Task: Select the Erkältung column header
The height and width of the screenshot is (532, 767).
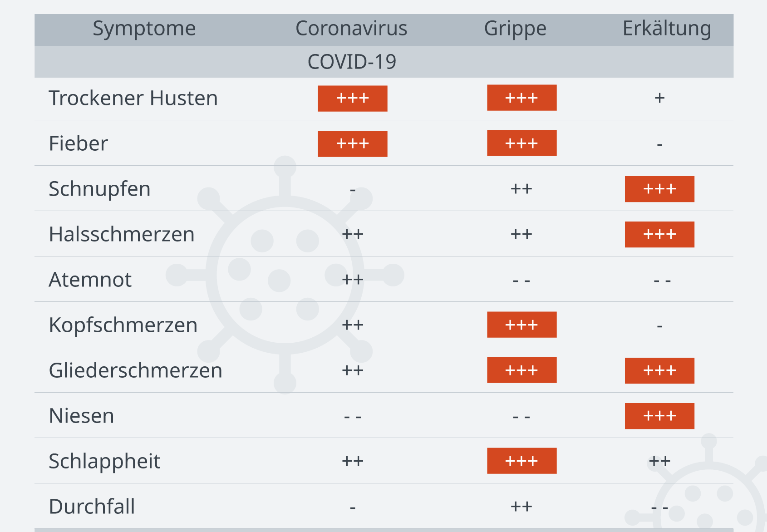Action: tap(666, 29)
